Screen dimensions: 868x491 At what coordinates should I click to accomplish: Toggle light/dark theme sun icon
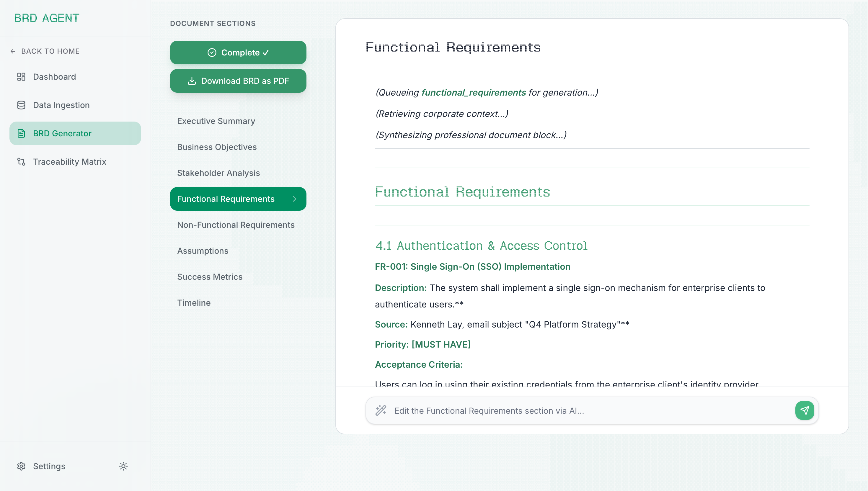pyautogui.click(x=123, y=467)
